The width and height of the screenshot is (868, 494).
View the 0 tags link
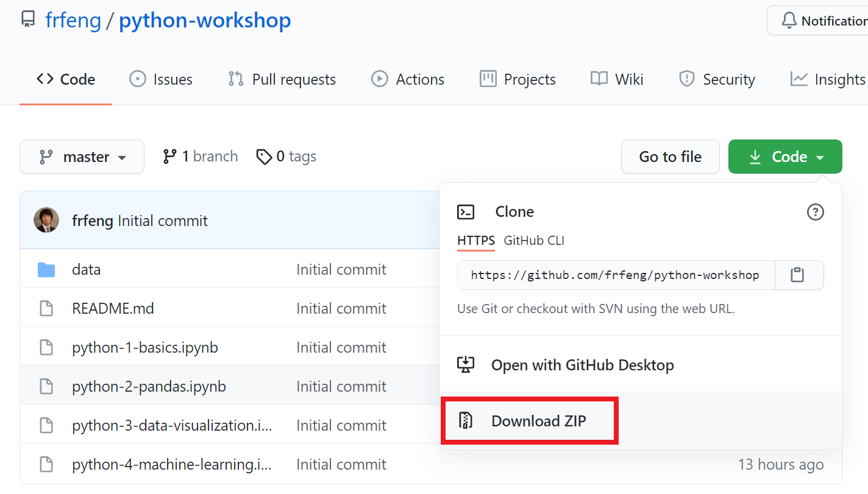[286, 157]
